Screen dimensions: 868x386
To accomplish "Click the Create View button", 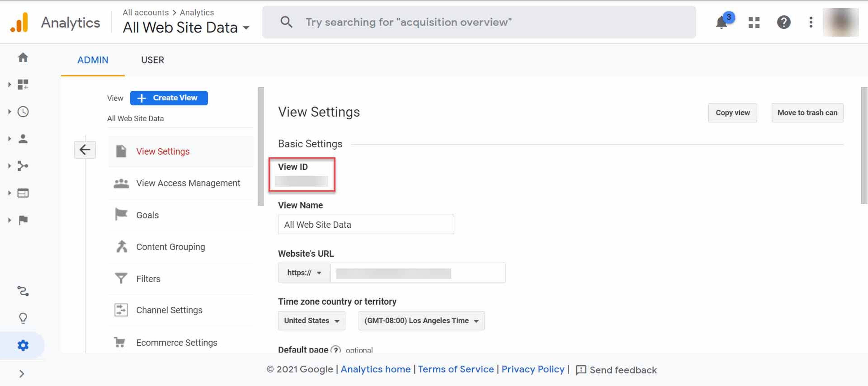I will pyautogui.click(x=169, y=98).
